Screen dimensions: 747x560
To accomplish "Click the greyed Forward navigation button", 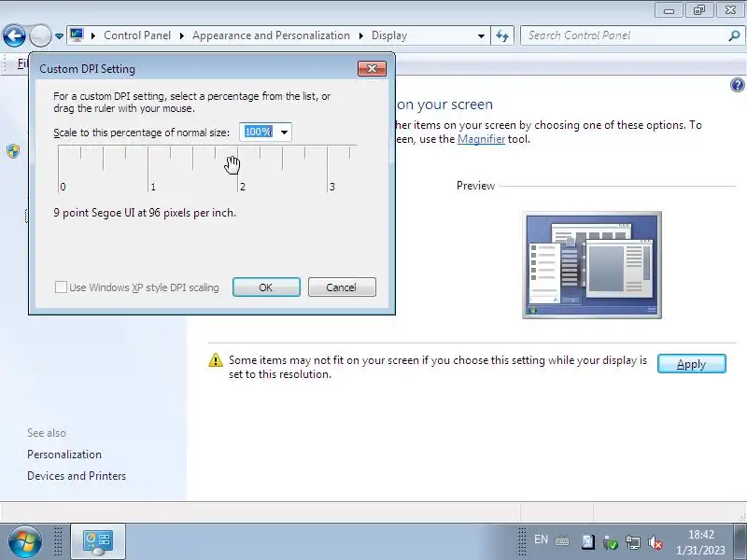I will click(x=40, y=35).
